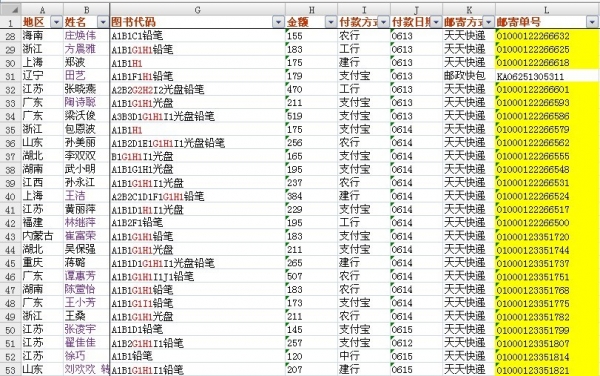Click the name cell 谭惠芳
The image size is (600, 376).
(86, 276)
